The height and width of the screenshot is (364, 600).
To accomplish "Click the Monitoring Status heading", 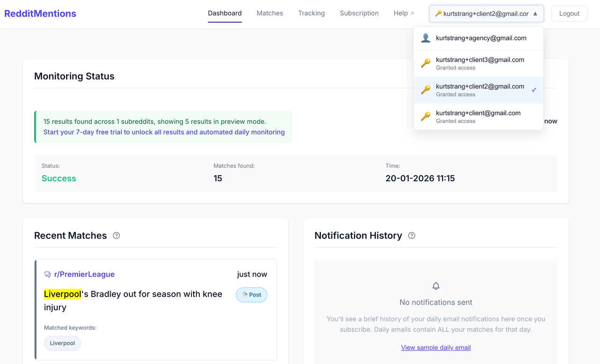I will click(x=74, y=76).
